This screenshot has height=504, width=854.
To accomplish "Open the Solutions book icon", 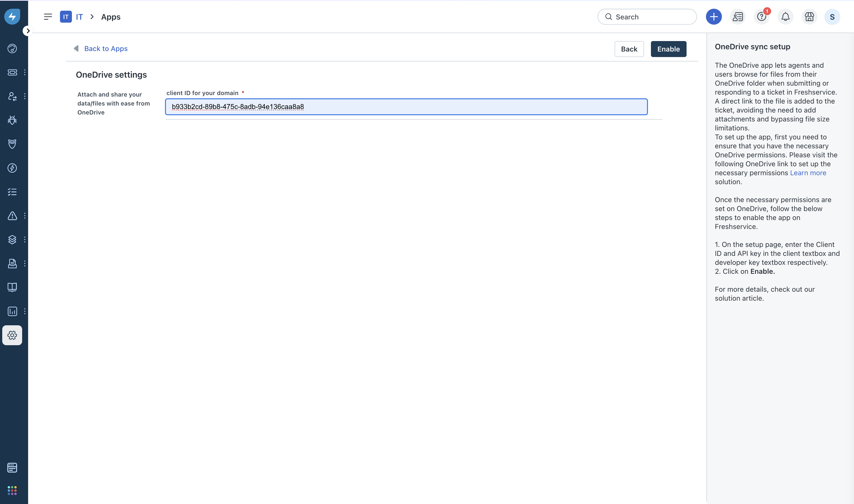I will point(12,287).
